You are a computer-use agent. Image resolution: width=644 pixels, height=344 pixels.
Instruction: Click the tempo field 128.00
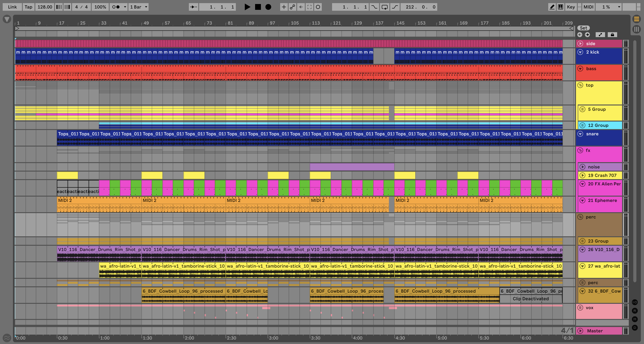click(45, 7)
